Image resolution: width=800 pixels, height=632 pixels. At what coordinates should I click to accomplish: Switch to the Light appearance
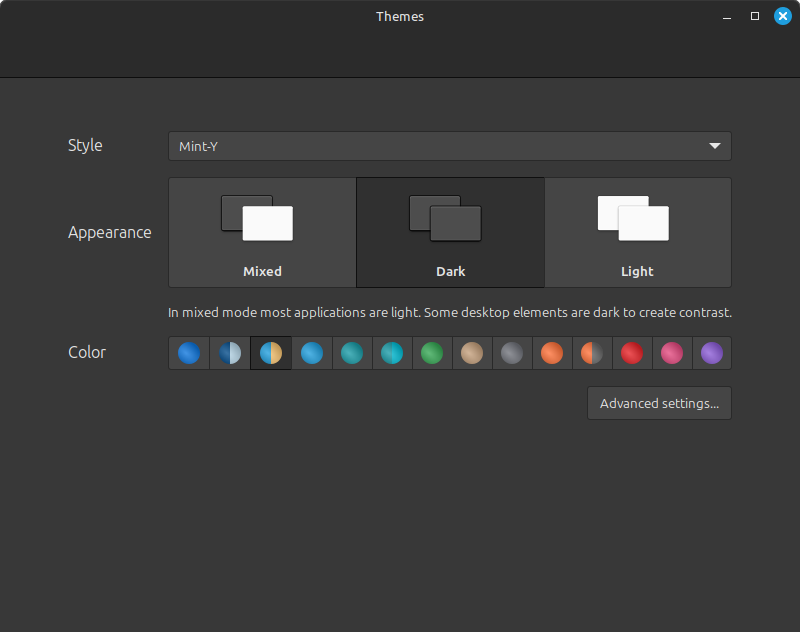click(x=637, y=232)
